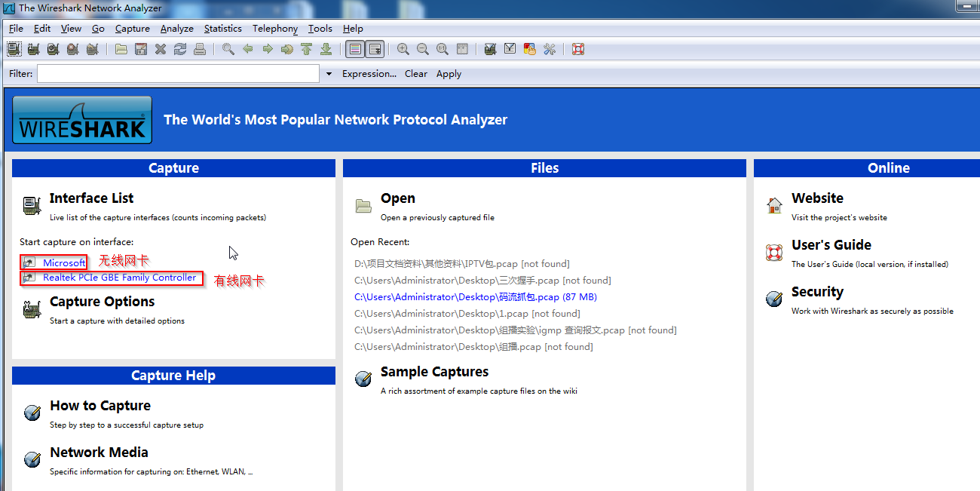Open the Capture menu

pos(133,29)
